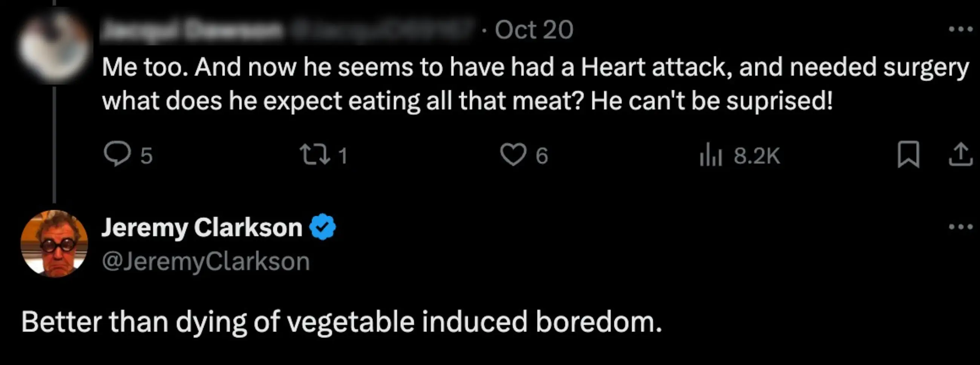The image size is (980, 365).
Task: Click Jeremy Clarkson's blue verified badge
Action: (x=323, y=227)
